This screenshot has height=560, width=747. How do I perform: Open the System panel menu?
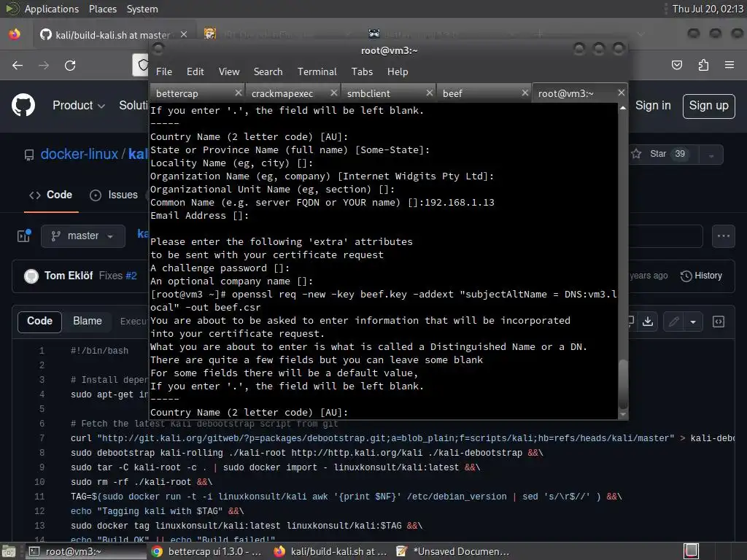pos(142,9)
